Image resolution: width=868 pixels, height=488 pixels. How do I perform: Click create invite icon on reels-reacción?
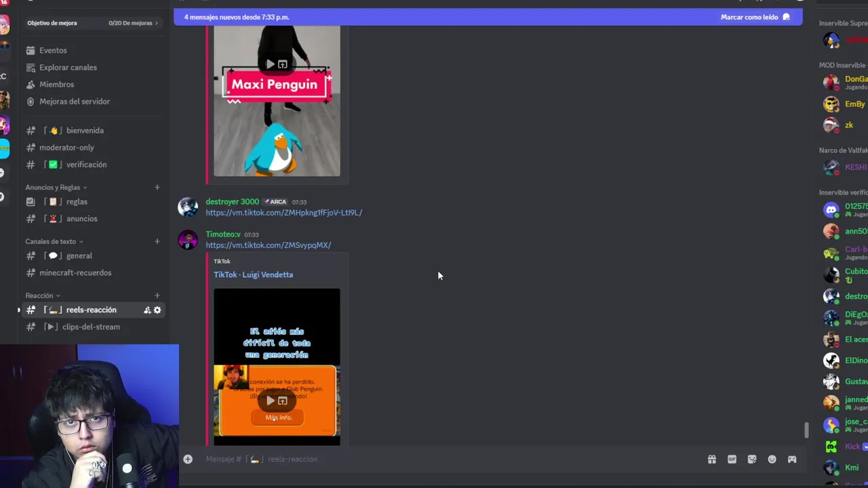147,310
